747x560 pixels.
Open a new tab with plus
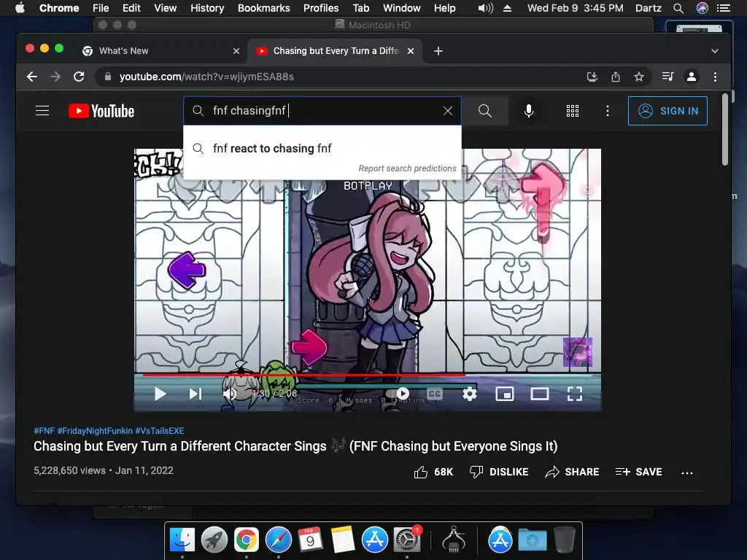click(x=438, y=51)
